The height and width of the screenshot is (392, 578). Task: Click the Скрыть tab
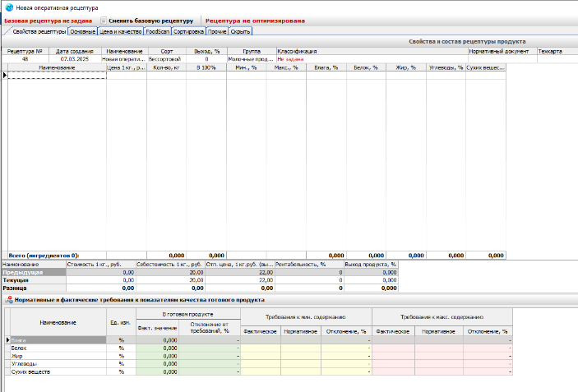click(x=240, y=31)
